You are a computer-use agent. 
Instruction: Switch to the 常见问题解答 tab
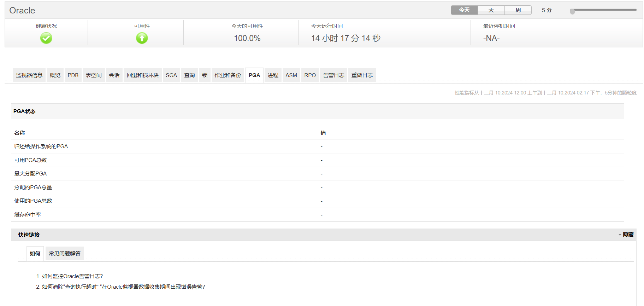[65, 253]
